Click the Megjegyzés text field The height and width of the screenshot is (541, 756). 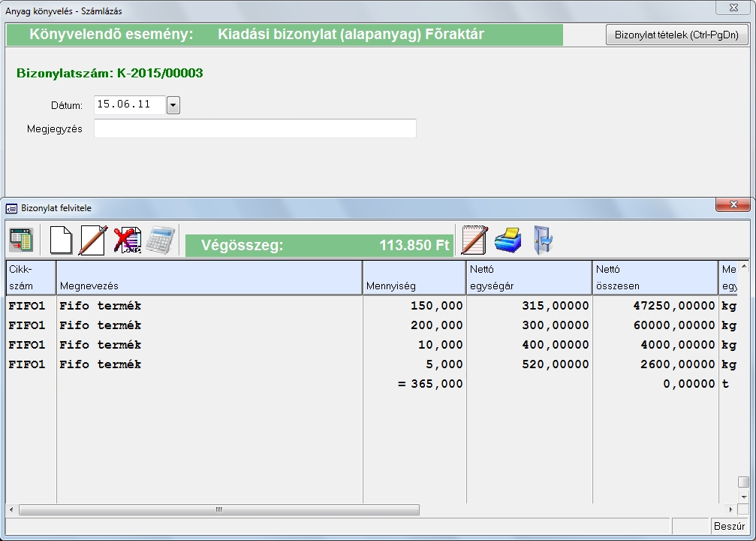pos(255,128)
